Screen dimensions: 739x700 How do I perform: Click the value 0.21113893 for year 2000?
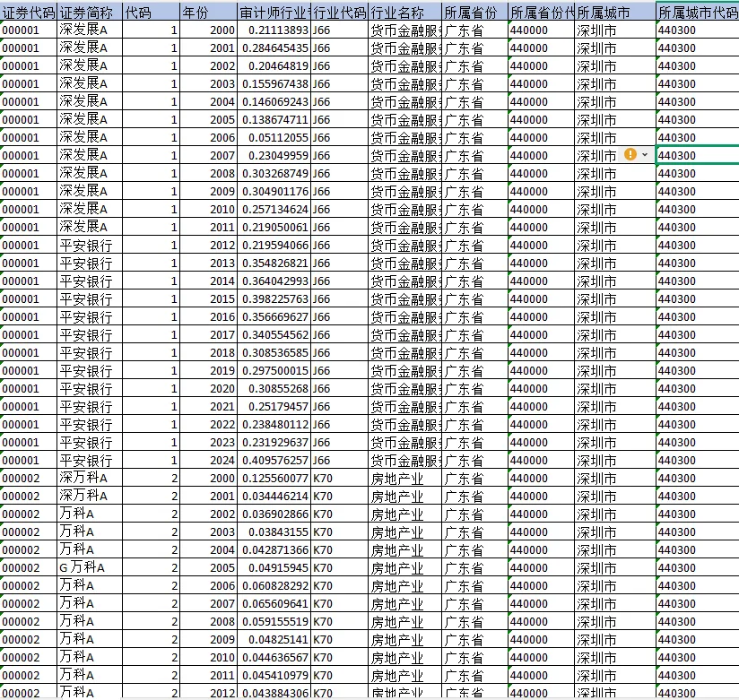tap(274, 30)
